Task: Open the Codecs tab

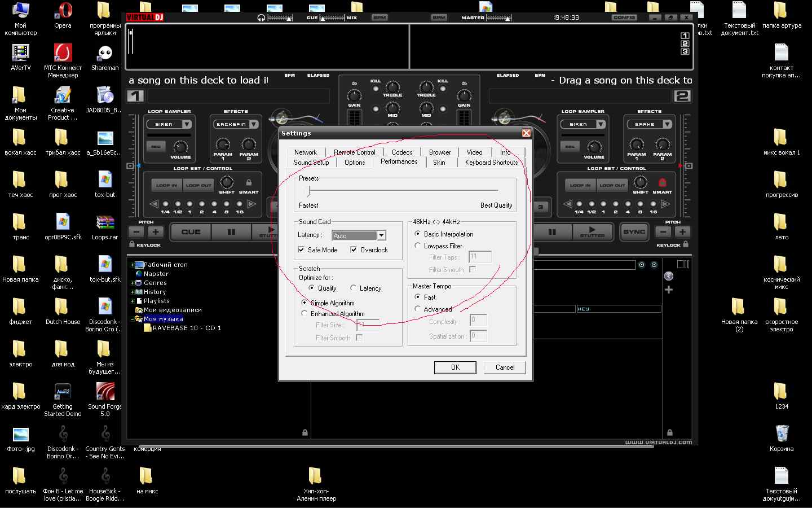Action: (x=402, y=152)
